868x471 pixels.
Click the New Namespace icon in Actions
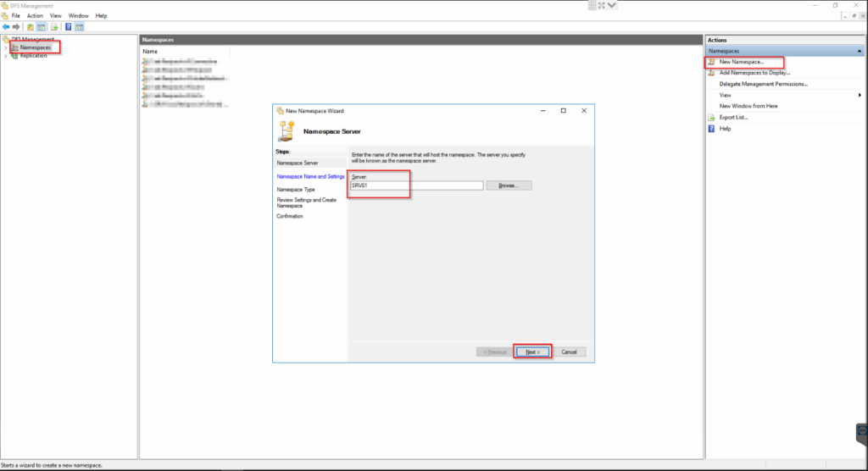[712, 62]
